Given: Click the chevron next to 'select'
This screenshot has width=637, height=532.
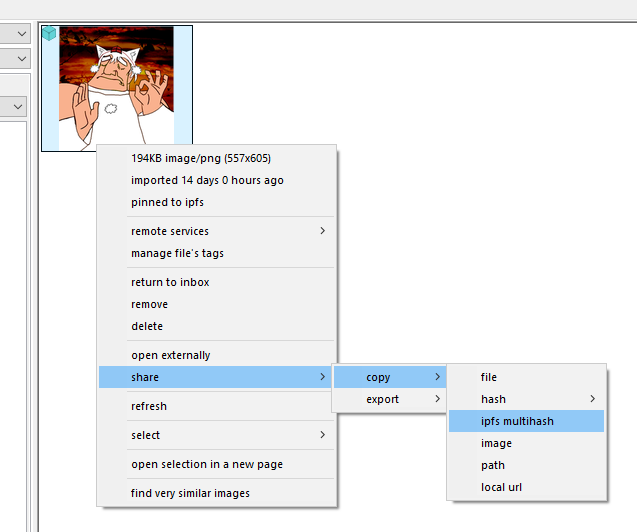Looking at the screenshot, I should coord(323,435).
